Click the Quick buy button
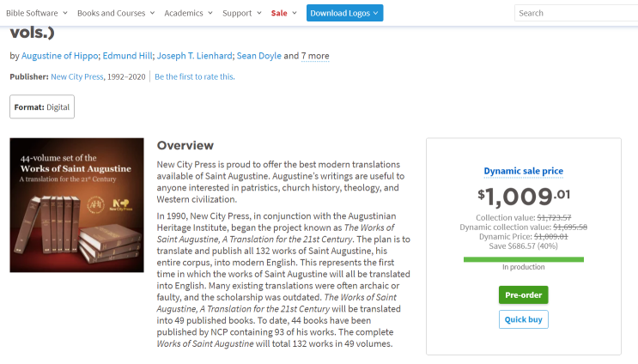This screenshot has height=364, width=638. pyautogui.click(x=523, y=319)
